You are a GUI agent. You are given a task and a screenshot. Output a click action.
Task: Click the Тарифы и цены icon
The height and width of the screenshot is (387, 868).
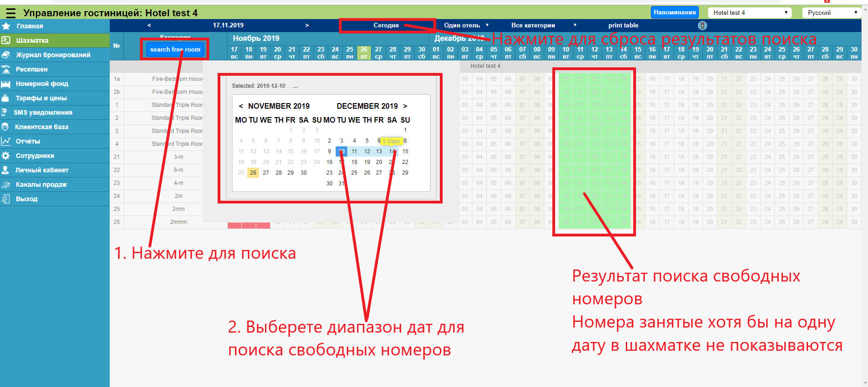pos(6,98)
